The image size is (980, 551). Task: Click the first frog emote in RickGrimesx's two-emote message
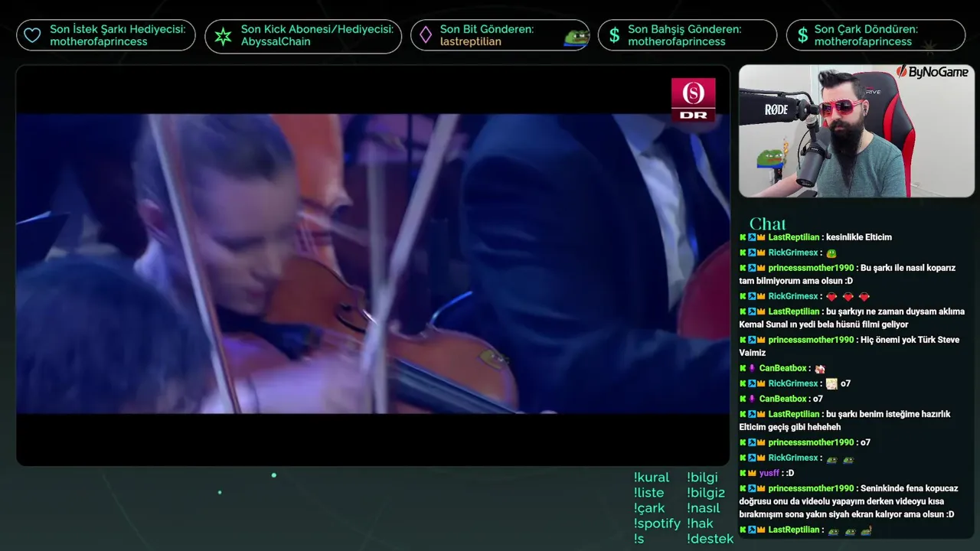pos(831,459)
